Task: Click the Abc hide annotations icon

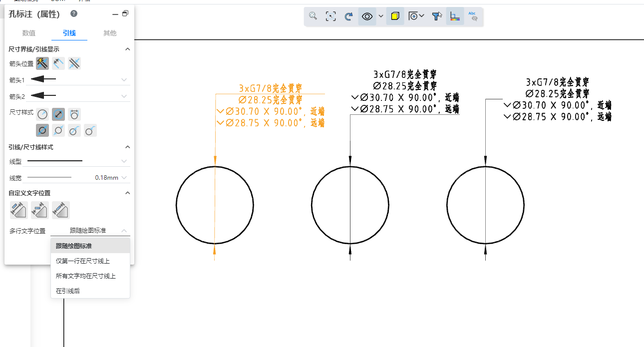Action: click(473, 16)
